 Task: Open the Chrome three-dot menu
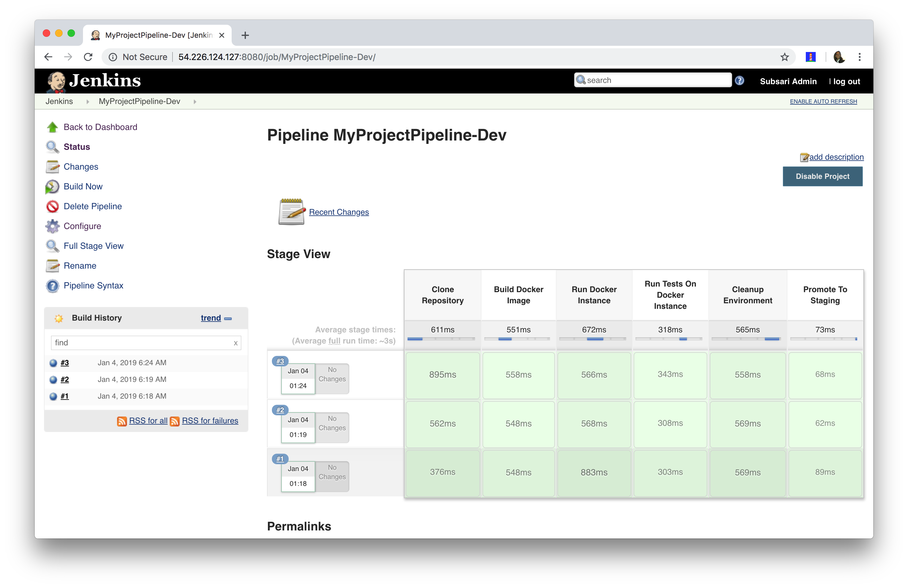[x=859, y=57]
